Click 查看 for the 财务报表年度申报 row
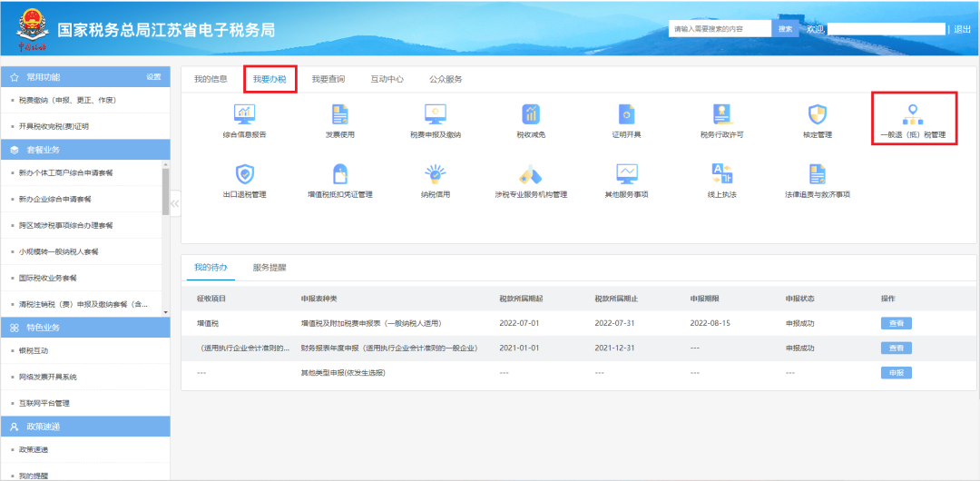Screen dimensions: 980x481 click(897, 348)
